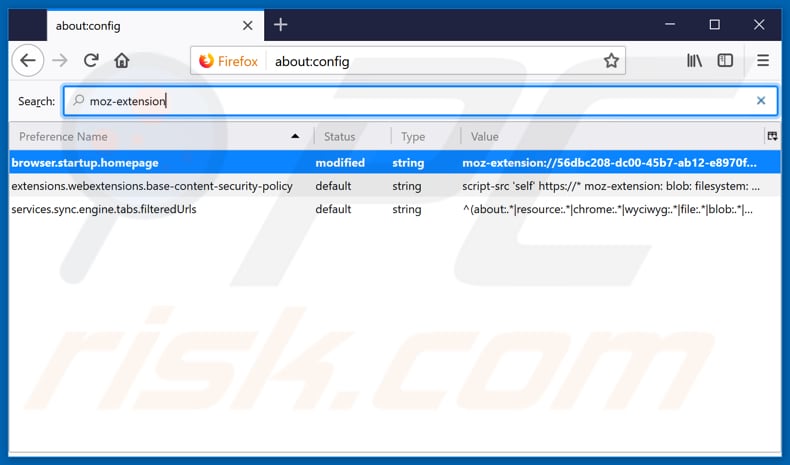Click the Firefox identity icon in address bar
The image size is (790, 465).
228,61
